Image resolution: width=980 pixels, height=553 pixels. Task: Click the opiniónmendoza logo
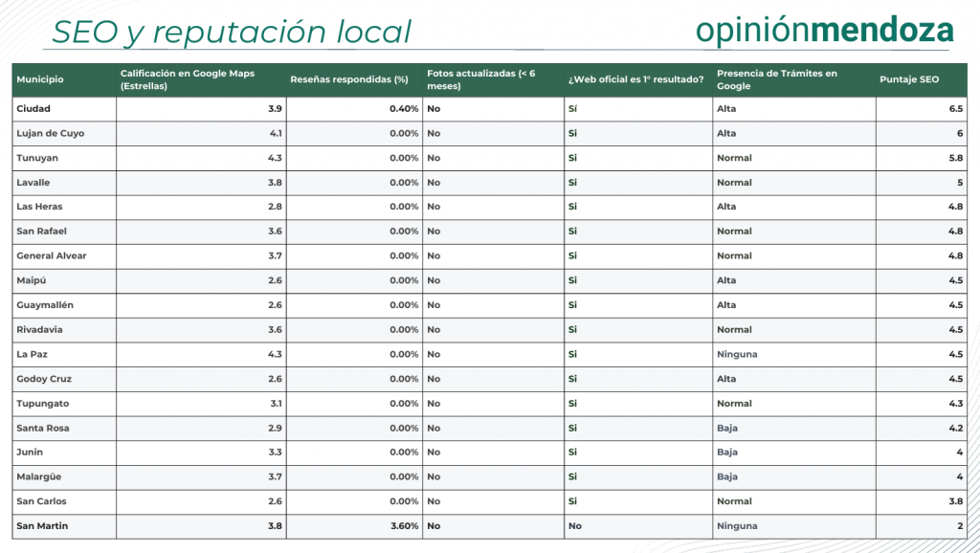(824, 30)
